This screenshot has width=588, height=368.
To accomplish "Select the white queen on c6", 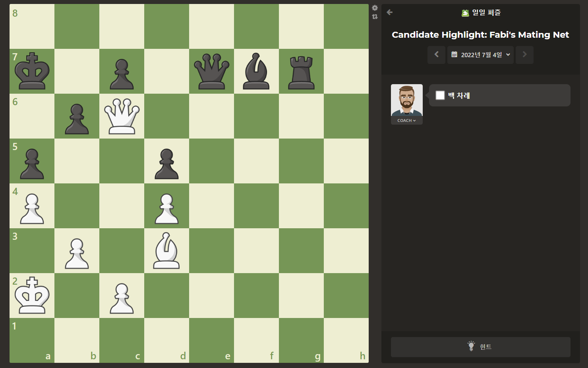I will point(122,116).
